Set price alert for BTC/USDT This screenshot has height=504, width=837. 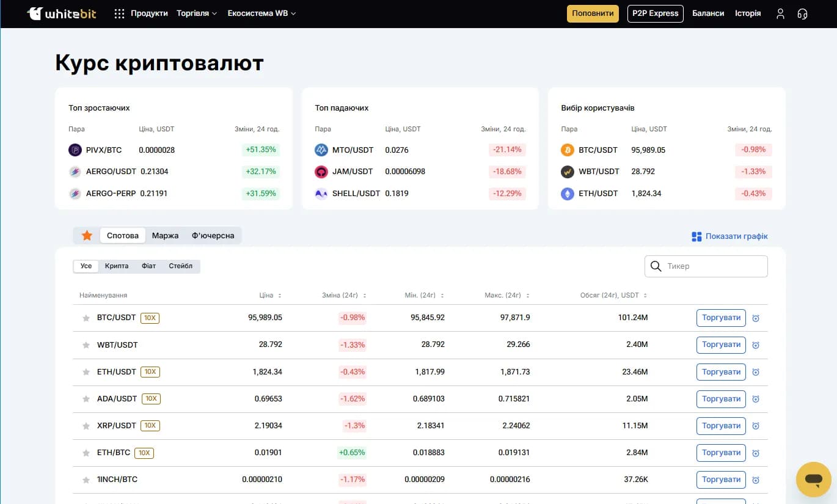tap(756, 318)
